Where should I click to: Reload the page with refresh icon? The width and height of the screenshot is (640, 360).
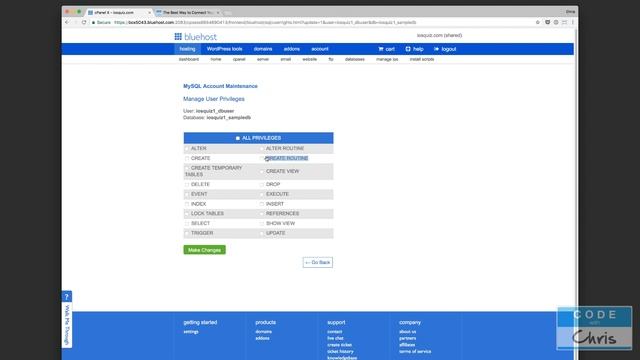click(84, 22)
